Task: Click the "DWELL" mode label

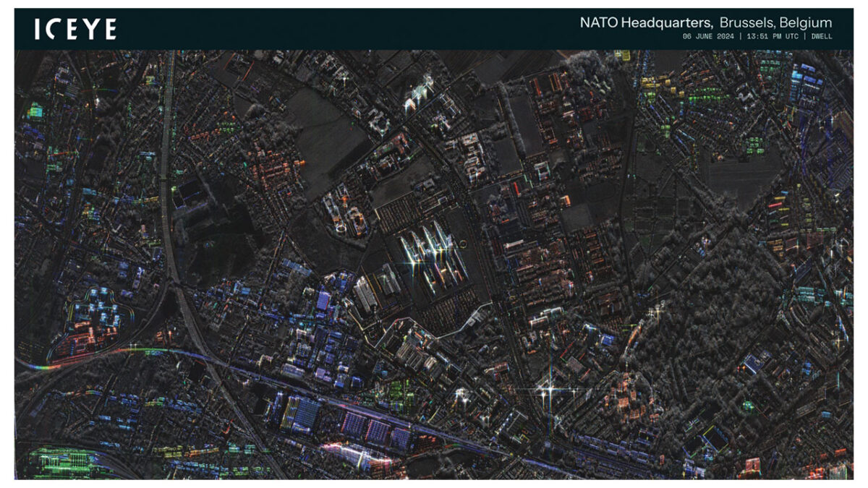Action: (820, 36)
